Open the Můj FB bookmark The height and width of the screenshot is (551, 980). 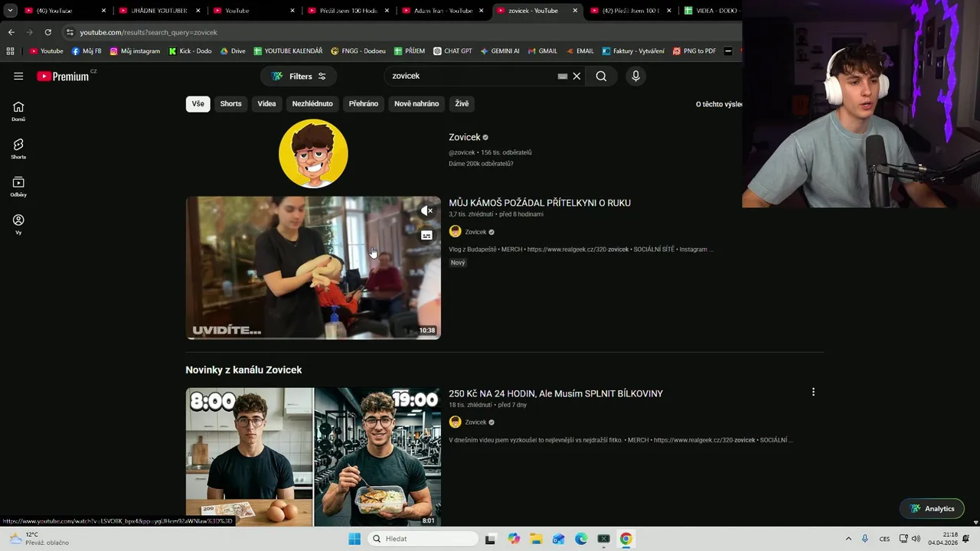coord(87,51)
